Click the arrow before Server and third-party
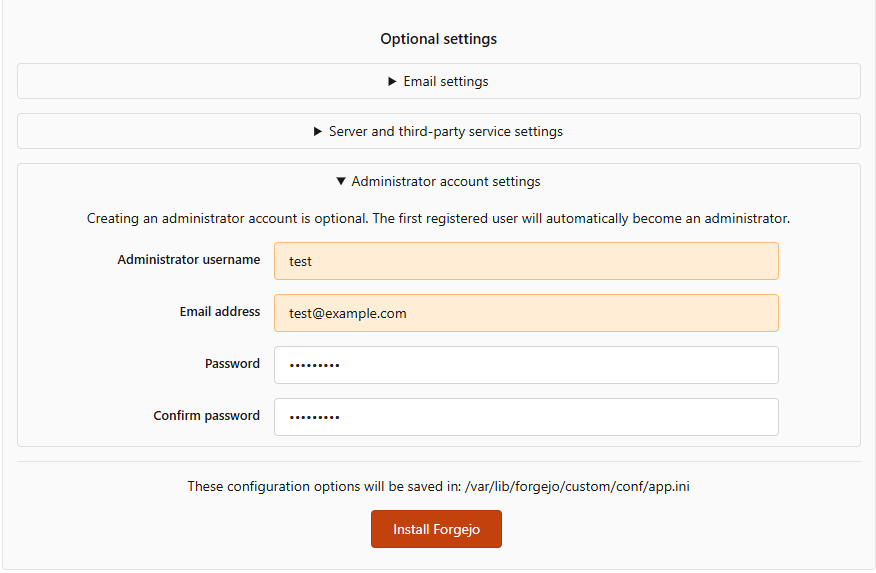 click(x=318, y=132)
